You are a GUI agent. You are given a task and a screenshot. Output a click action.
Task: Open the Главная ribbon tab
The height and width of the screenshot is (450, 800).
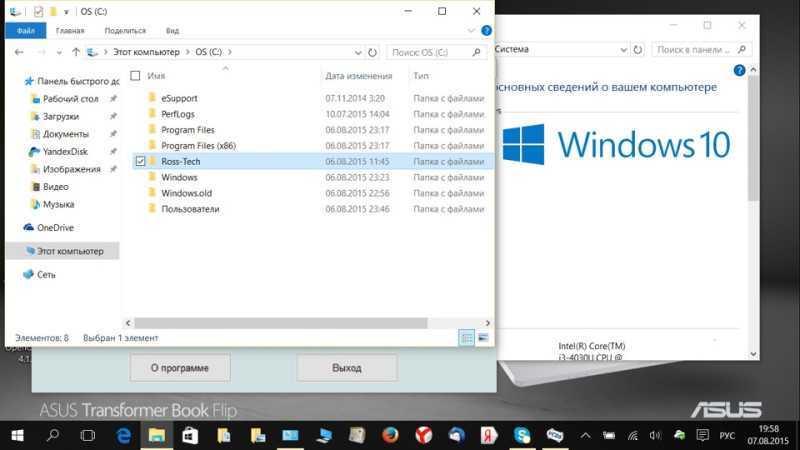[x=70, y=31]
